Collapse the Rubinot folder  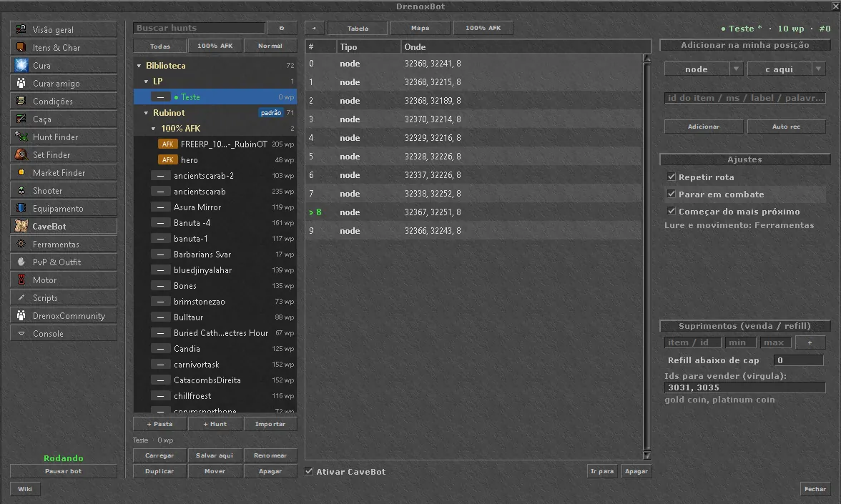(x=146, y=113)
